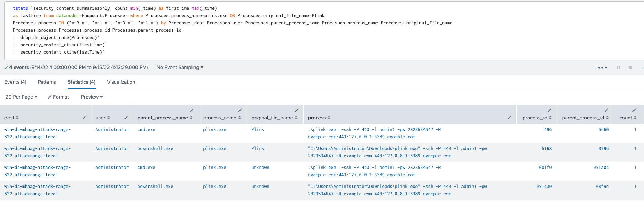The height and width of the screenshot is (203, 644).
Task: Click the process command in the first row
Action: click(374, 133)
